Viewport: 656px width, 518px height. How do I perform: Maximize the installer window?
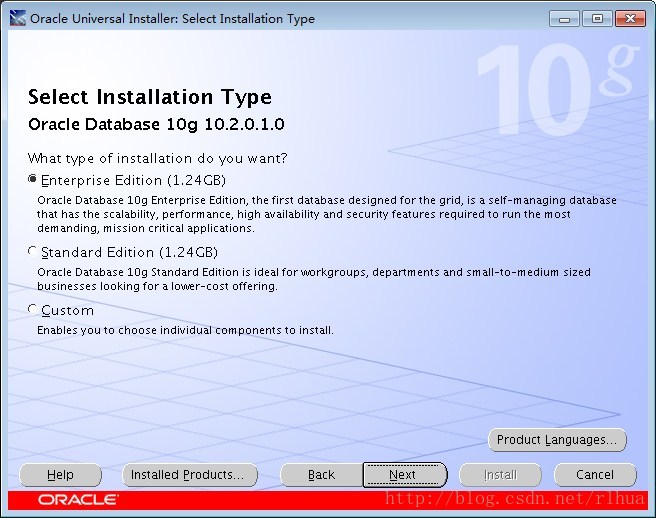tap(597, 19)
